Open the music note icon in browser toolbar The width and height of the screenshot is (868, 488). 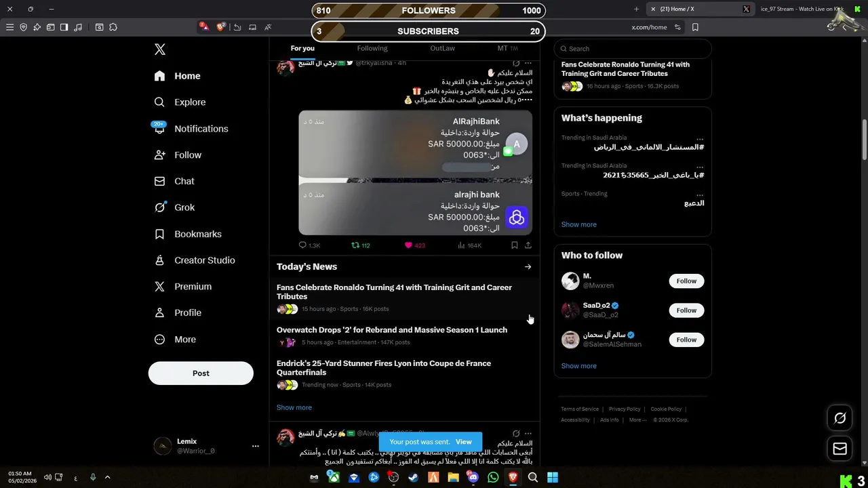tap(78, 27)
